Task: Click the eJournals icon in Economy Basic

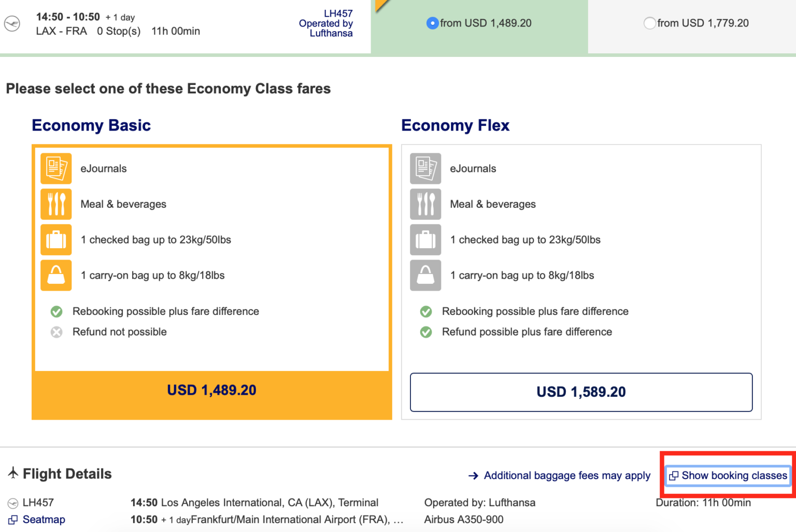Action: (56, 168)
